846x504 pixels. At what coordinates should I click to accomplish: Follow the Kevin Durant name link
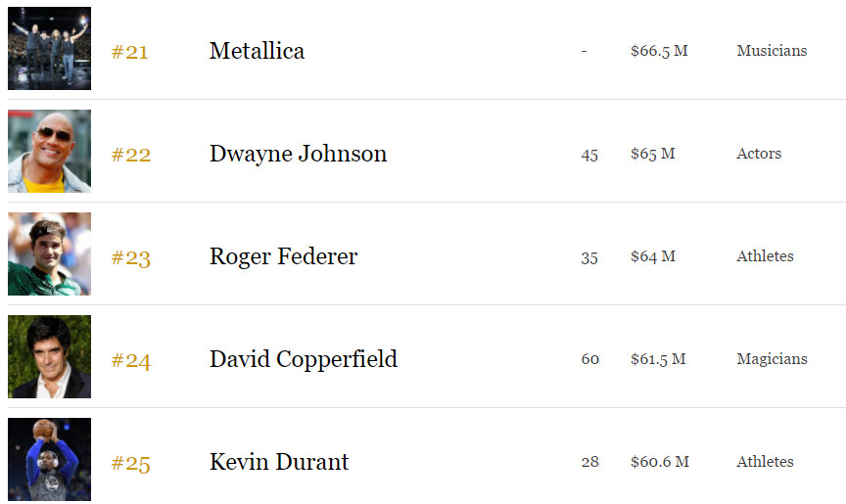point(279,462)
